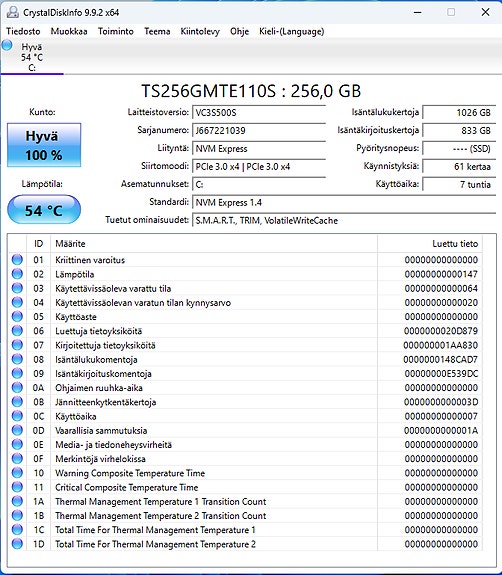The image size is (502, 575).
Task: Click the blue status orb of drive C:
Action: click(x=7, y=45)
